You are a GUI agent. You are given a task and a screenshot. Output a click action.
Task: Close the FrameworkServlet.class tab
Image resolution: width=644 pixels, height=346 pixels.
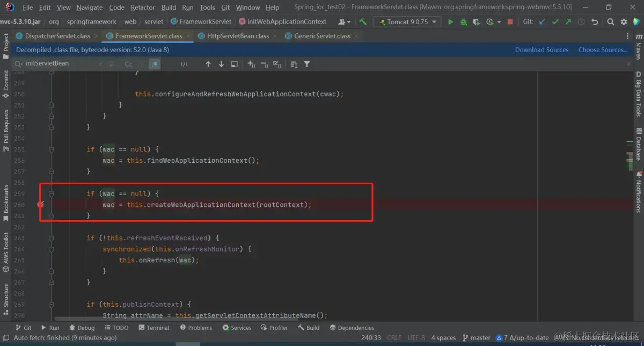pos(188,36)
